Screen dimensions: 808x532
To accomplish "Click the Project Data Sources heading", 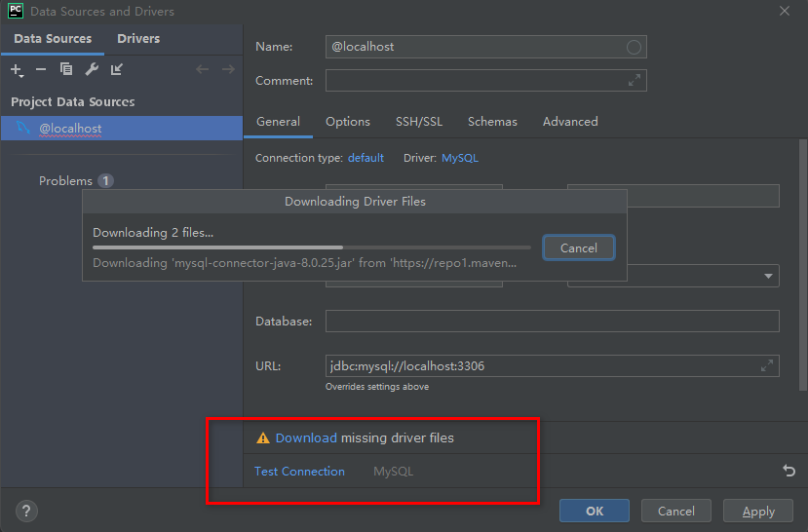I will click(73, 102).
